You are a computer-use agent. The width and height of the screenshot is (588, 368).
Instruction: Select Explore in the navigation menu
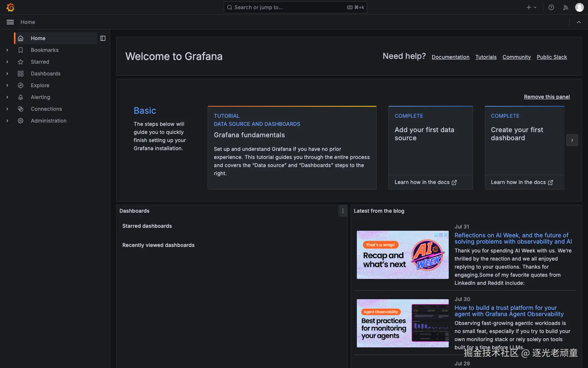40,85
